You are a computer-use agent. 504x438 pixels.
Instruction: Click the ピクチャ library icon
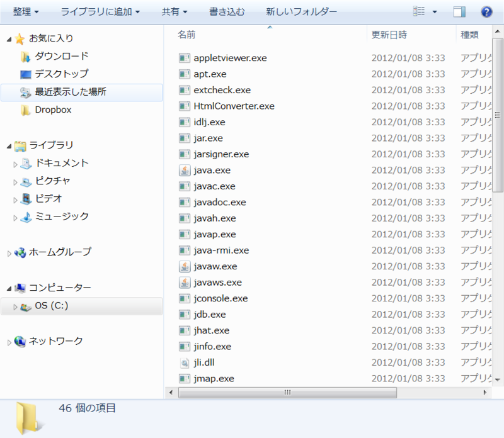click(x=26, y=182)
